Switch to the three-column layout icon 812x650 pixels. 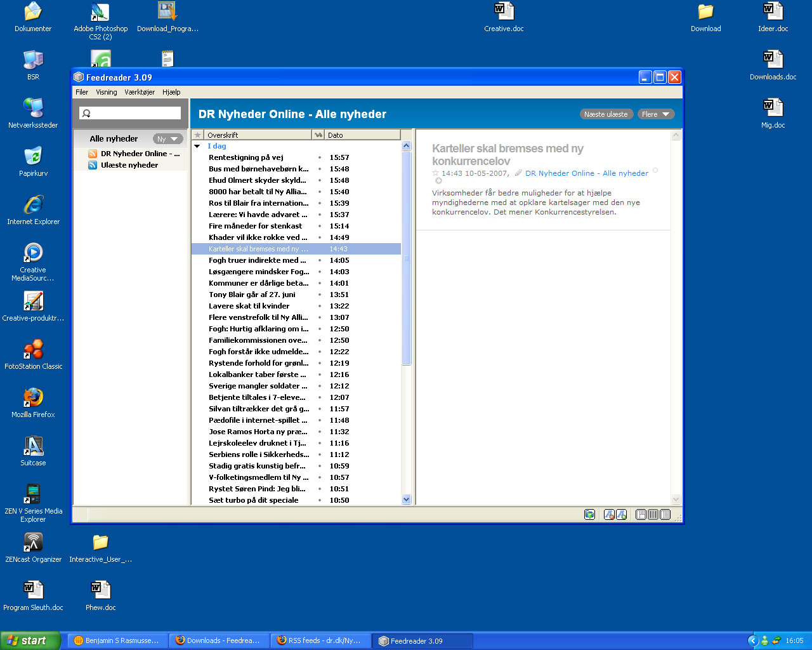click(x=653, y=514)
